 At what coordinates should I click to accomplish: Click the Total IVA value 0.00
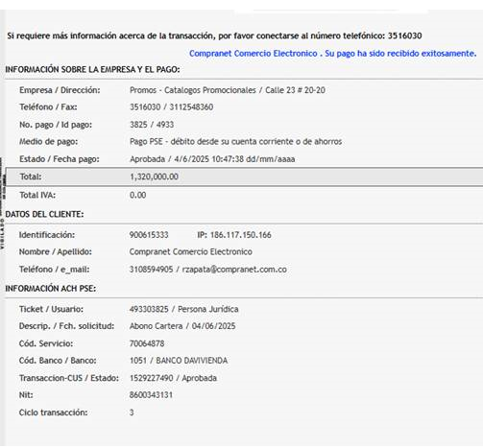point(138,195)
